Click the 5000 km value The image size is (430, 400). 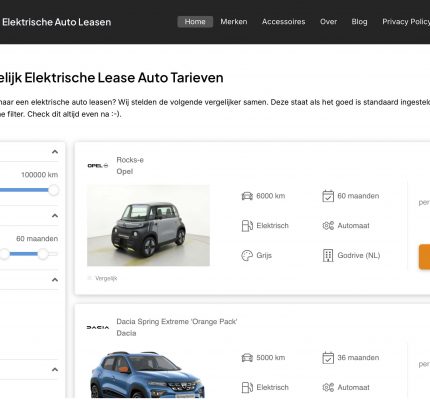(x=271, y=358)
